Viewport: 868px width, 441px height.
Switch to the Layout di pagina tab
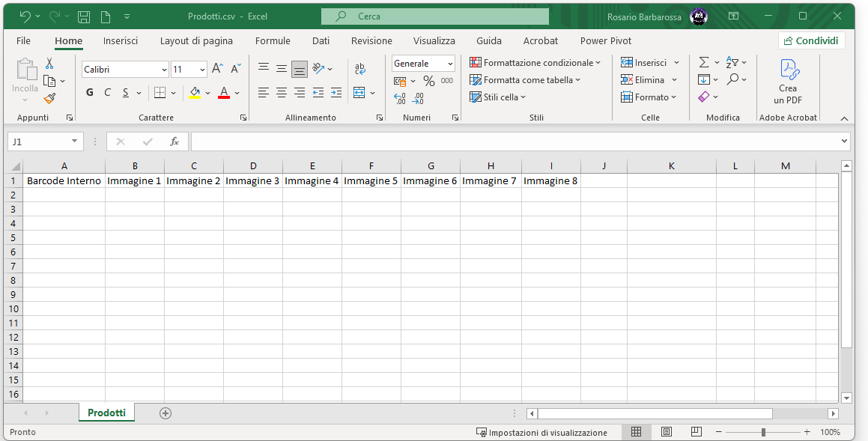point(196,40)
